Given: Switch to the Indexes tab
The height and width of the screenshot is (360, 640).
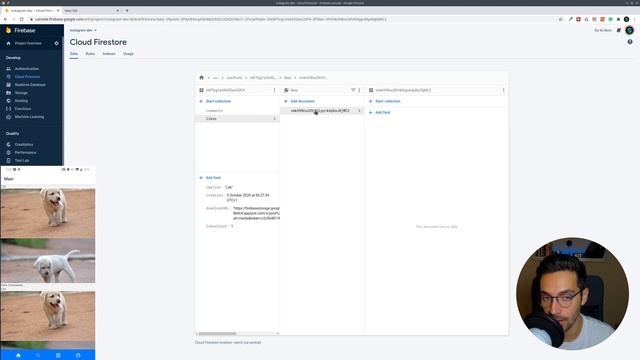Looking at the screenshot, I should pos(109,54).
